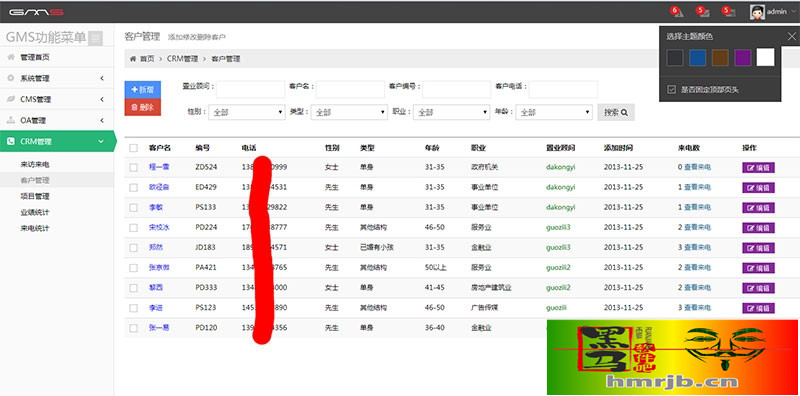Check the row checkbox for ED429

[x=134, y=188]
